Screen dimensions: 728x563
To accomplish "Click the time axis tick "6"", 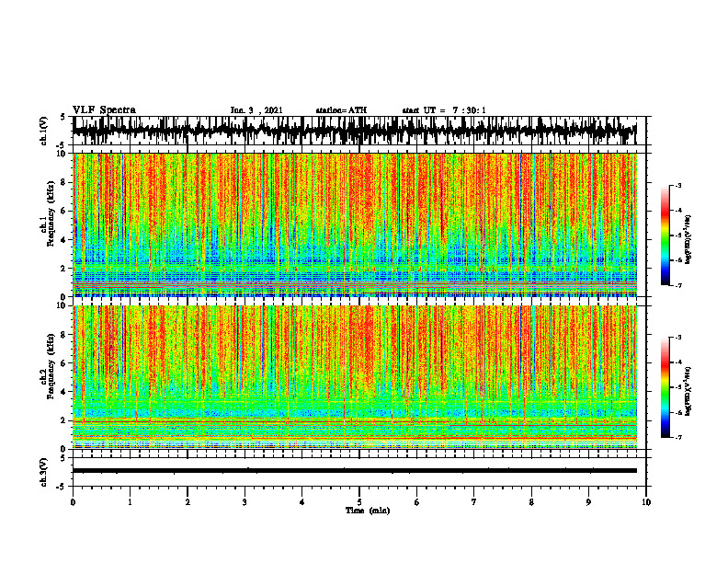I will click(x=417, y=502).
